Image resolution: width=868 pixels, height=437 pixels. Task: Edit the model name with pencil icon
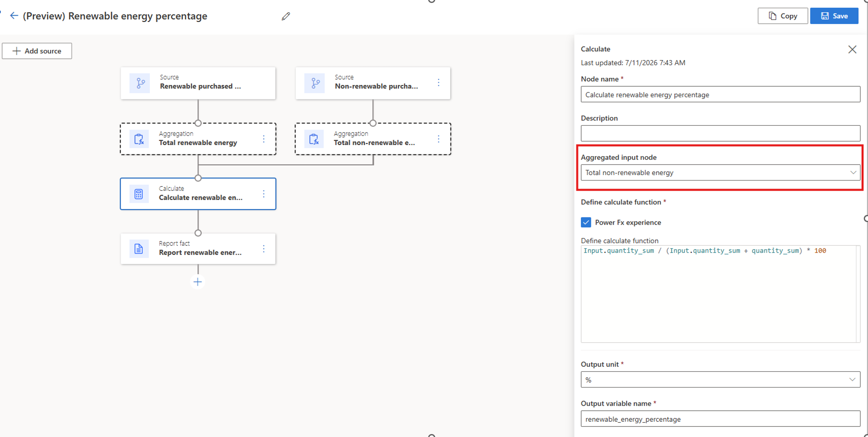pos(286,16)
